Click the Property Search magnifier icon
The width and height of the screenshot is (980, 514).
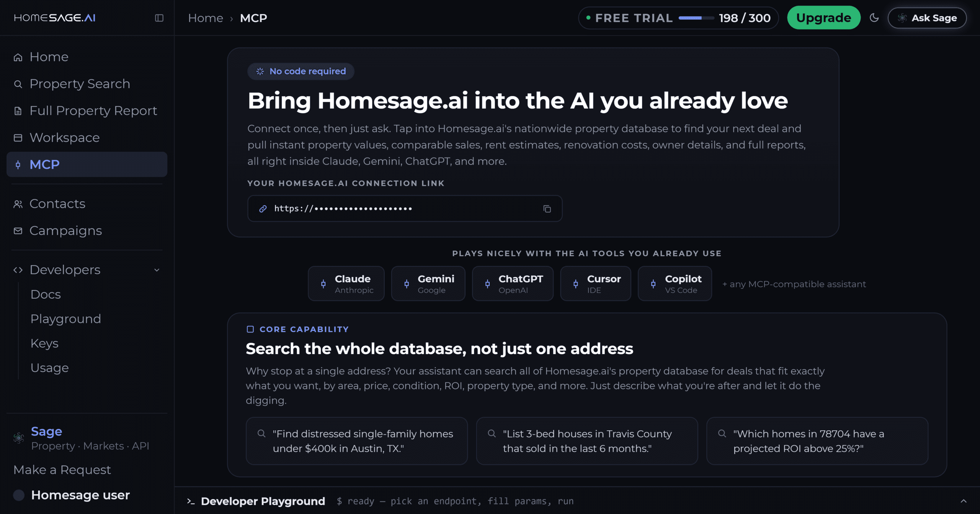[x=18, y=84]
